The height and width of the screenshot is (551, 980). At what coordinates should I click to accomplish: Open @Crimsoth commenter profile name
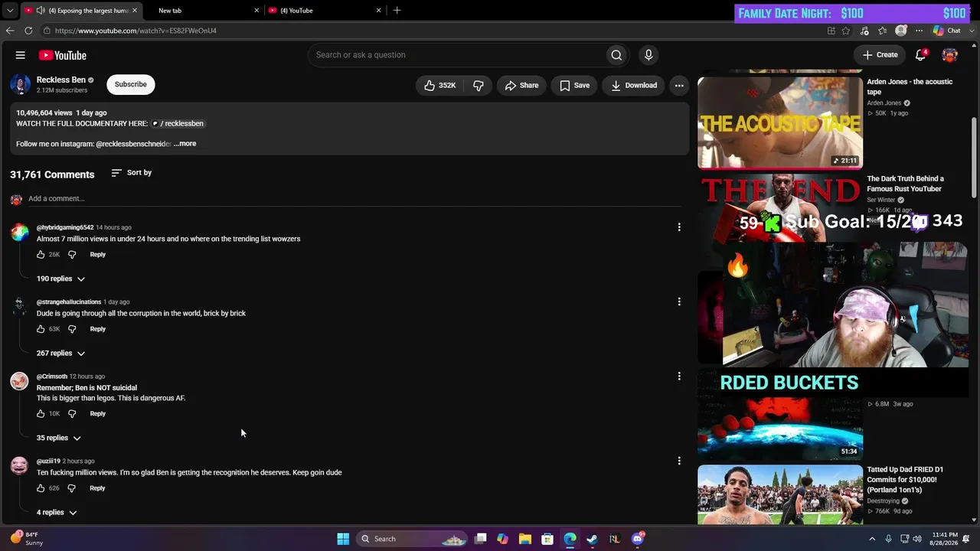point(52,377)
